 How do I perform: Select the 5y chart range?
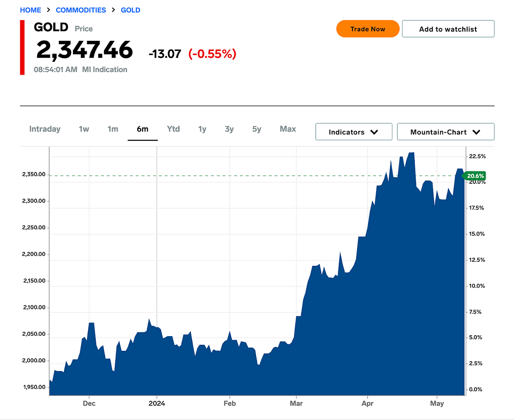coord(257,129)
